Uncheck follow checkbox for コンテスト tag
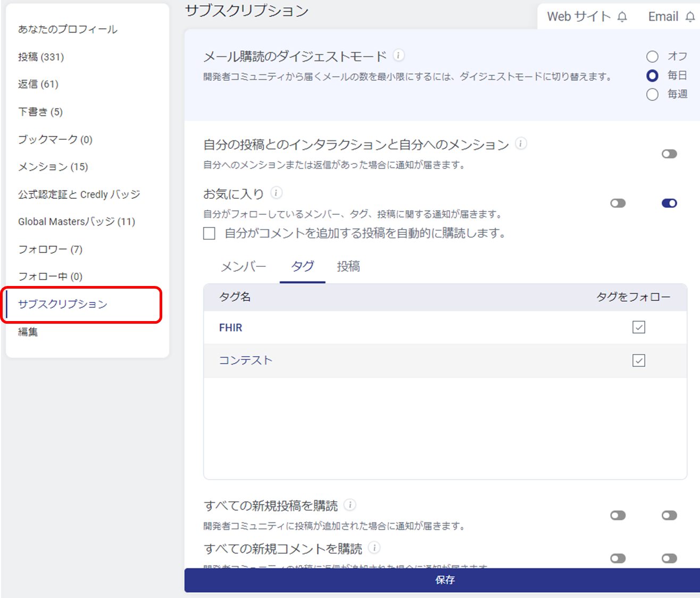Viewport: 700px width, 598px height. point(639,360)
